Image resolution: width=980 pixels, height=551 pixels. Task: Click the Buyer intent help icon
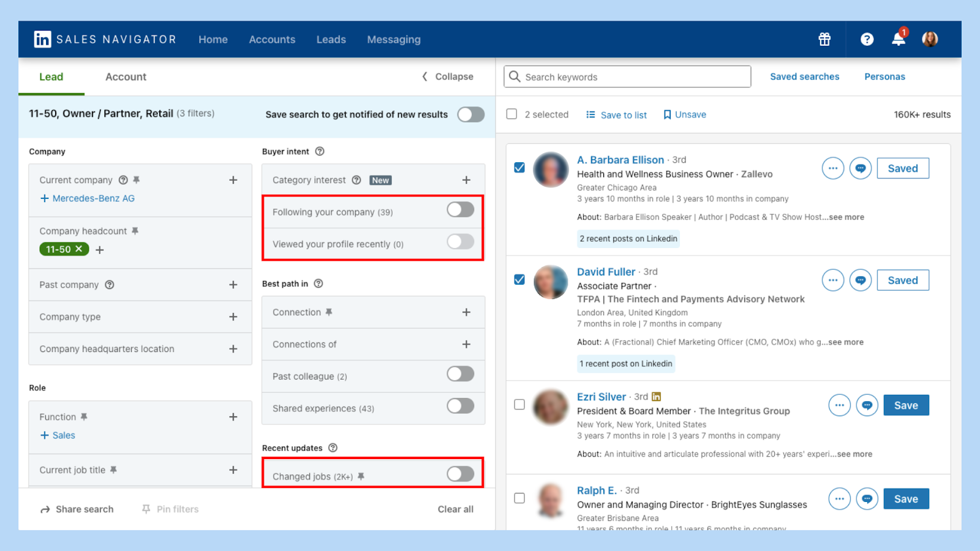pyautogui.click(x=320, y=151)
